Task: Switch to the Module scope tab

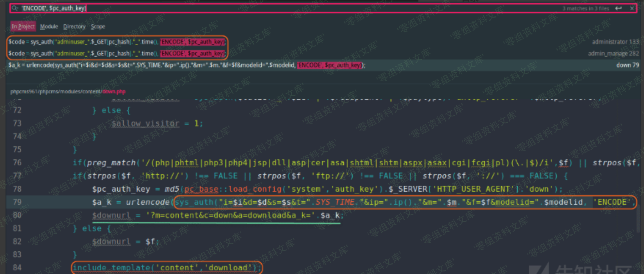Action: [x=49, y=27]
